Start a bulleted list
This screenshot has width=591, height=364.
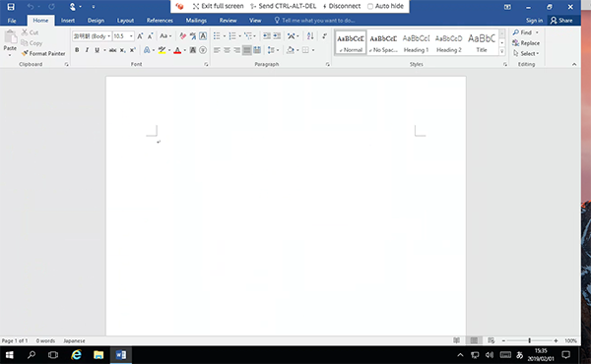coord(217,36)
